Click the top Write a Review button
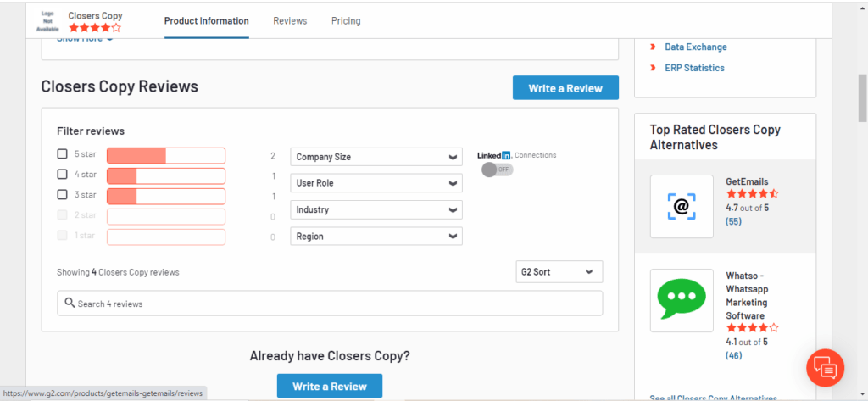868x401 pixels. pyautogui.click(x=565, y=88)
